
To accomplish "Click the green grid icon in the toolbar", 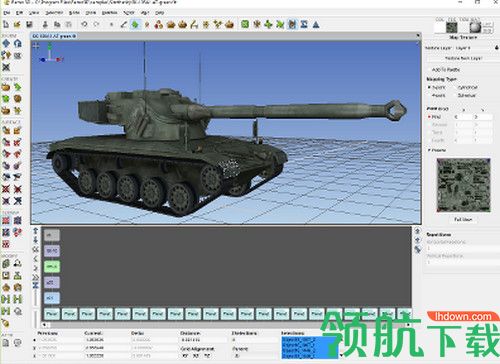I will (x=245, y=24).
